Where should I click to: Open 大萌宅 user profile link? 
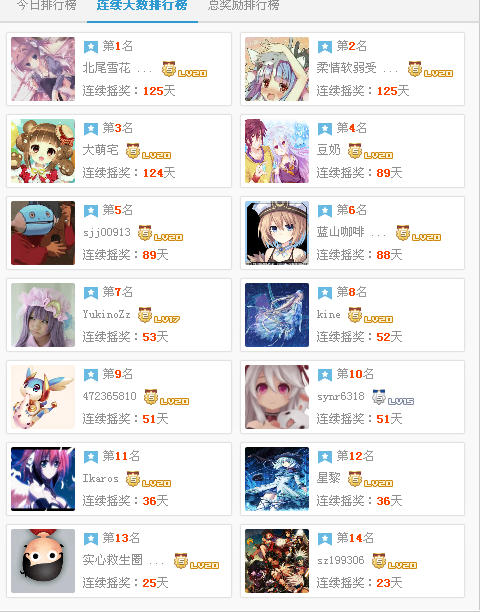coord(100,150)
